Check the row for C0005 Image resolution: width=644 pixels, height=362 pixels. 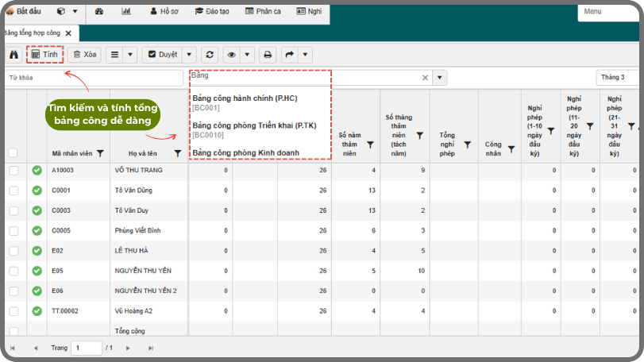pyautogui.click(x=13, y=231)
